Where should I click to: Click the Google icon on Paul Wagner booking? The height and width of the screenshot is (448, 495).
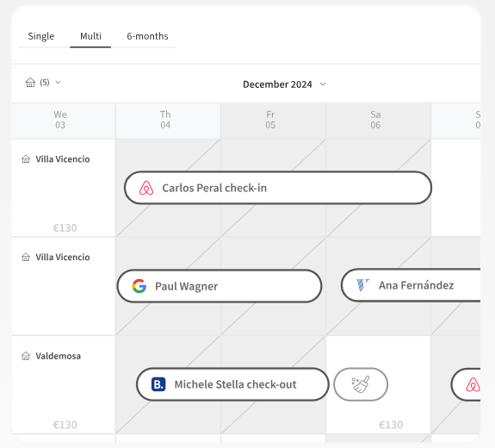[x=139, y=286]
